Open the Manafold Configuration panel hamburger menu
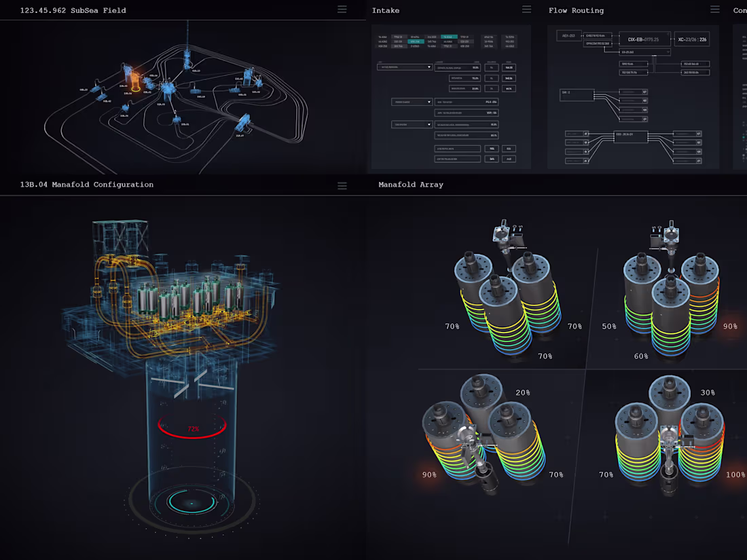The image size is (747, 560). click(342, 186)
